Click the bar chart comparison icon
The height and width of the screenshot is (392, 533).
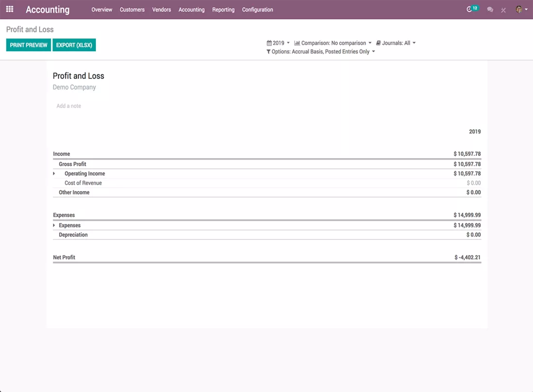coord(297,43)
